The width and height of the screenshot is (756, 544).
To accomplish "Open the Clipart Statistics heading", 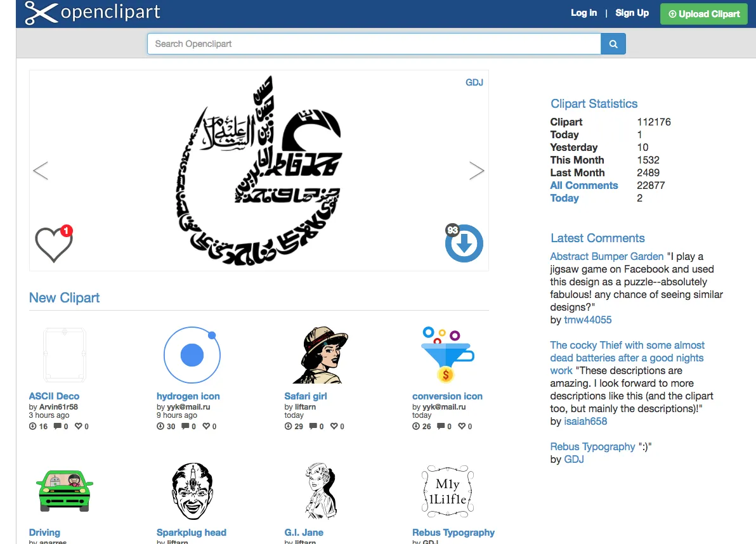I will coord(594,103).
